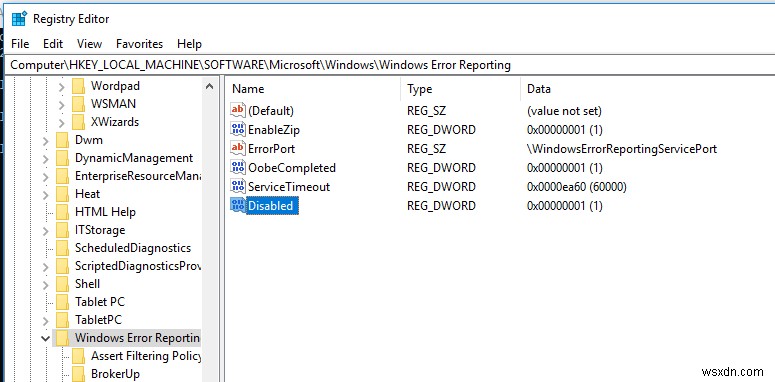Click the Windows Error Reporting folder icon
Screen dimensions: 775x382
coord(63,338)
